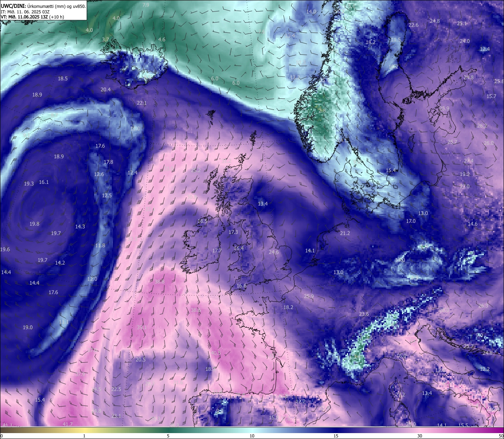504x439 pixels.
Task: Click the 39.1 value label
Action: click(x=142, y=328)
